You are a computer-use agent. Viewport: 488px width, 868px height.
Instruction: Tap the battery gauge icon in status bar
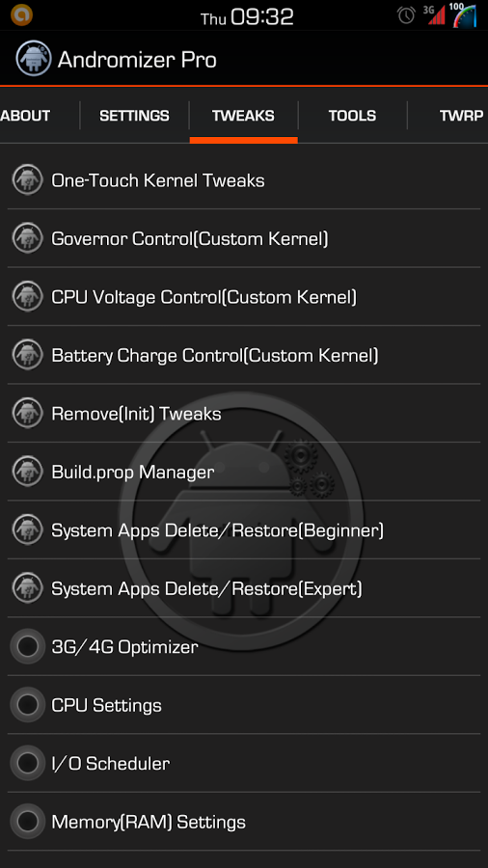tap(464, 14)
